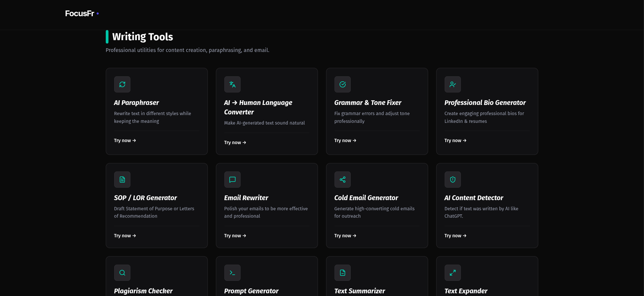Click the Text Summarizer file icon

(x=343, y=273)
